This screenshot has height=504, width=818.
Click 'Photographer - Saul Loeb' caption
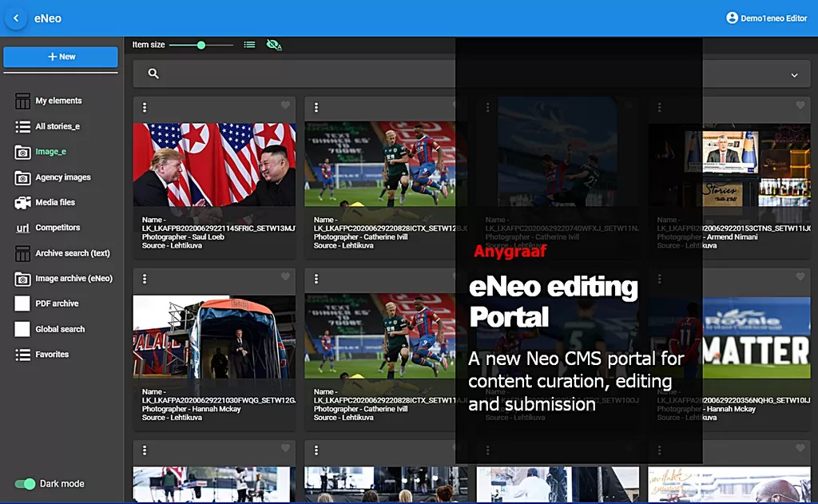pyautogui.click(x=183, y=237)
